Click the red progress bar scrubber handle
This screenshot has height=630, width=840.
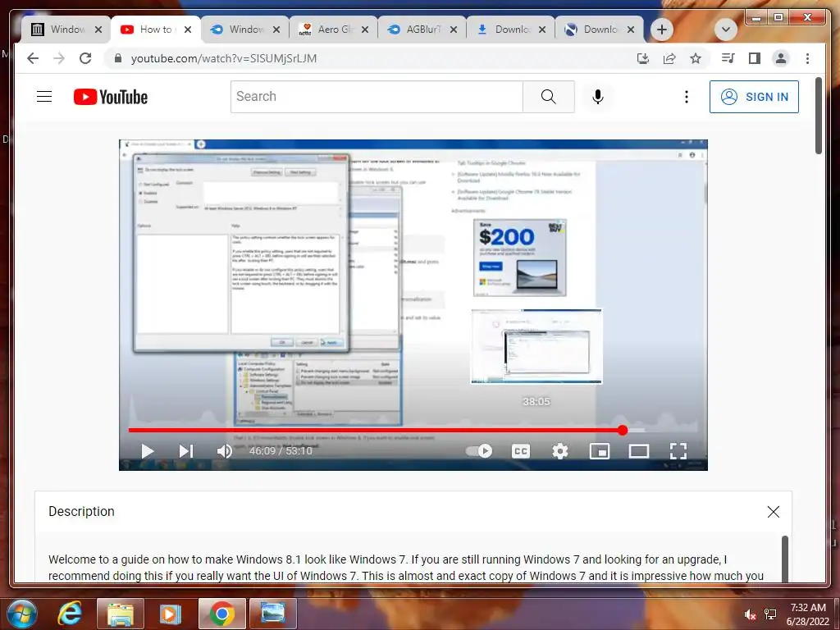point(623,430)
